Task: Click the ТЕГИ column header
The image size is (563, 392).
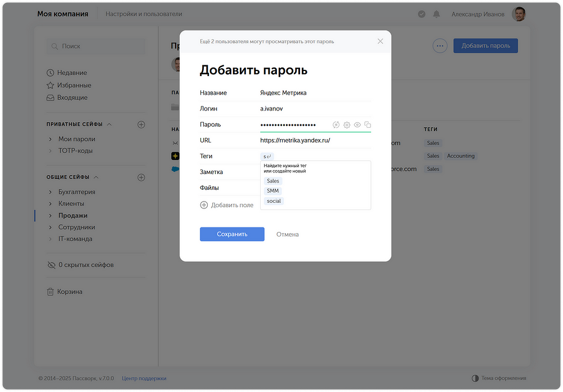Action: pos(430,129)
